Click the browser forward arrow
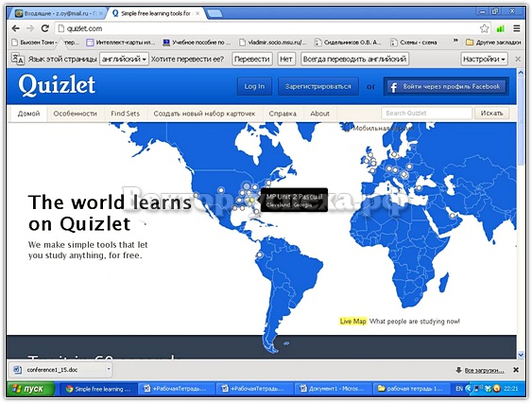 (x=30, y=28)
